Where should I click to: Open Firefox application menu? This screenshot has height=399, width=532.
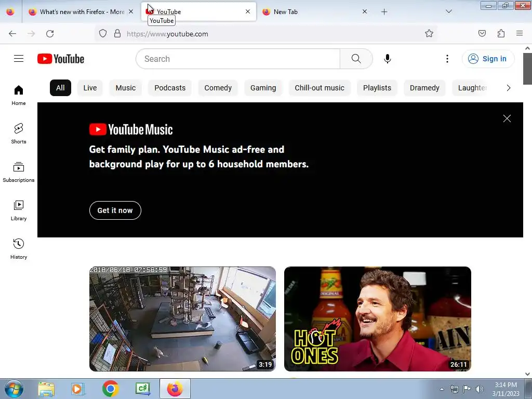520,33
